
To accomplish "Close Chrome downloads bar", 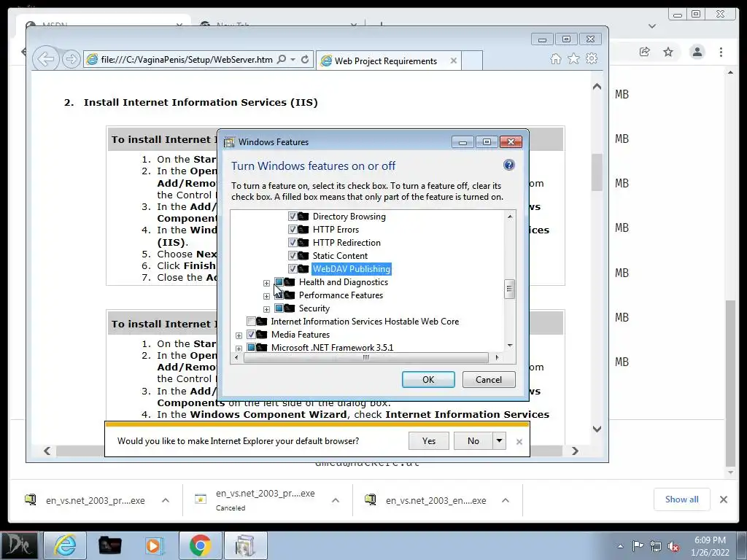I will pyautogui.click(x=723, y=499).
